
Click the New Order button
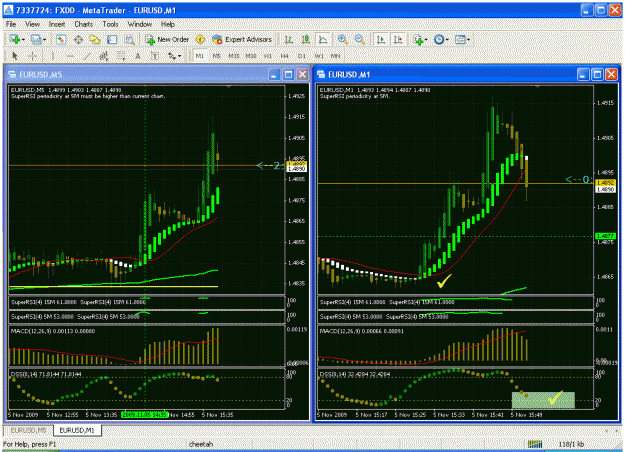167,39
